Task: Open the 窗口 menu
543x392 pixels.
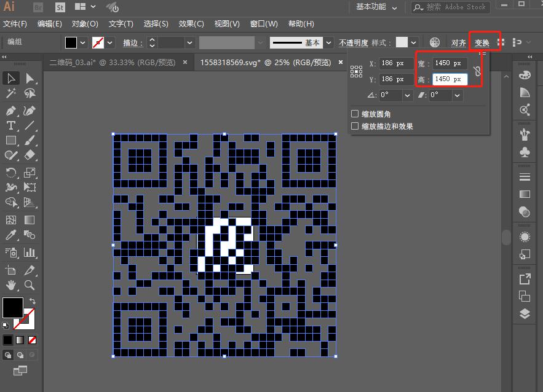Action: point(263,24)
